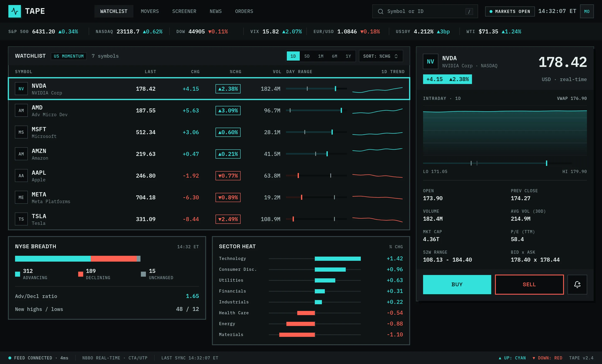Click the MS badge beside MSFT

21,132
